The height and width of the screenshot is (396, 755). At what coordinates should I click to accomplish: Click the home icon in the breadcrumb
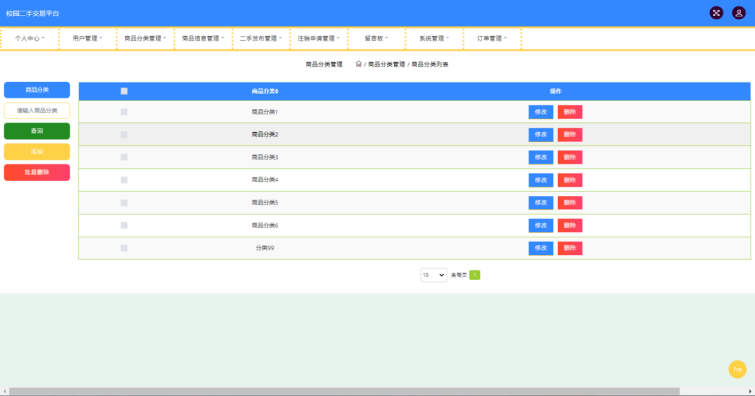click(x=358, y=64)
